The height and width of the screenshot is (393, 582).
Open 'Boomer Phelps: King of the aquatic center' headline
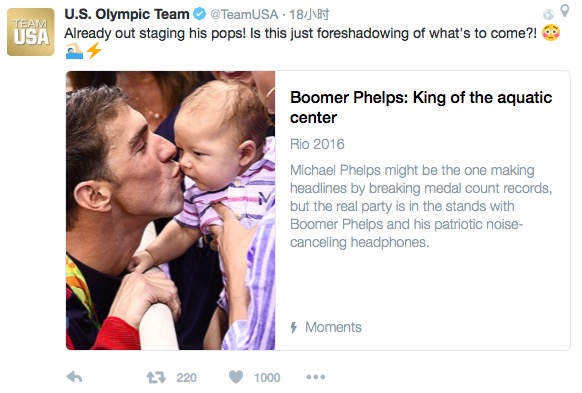[421, 107]
